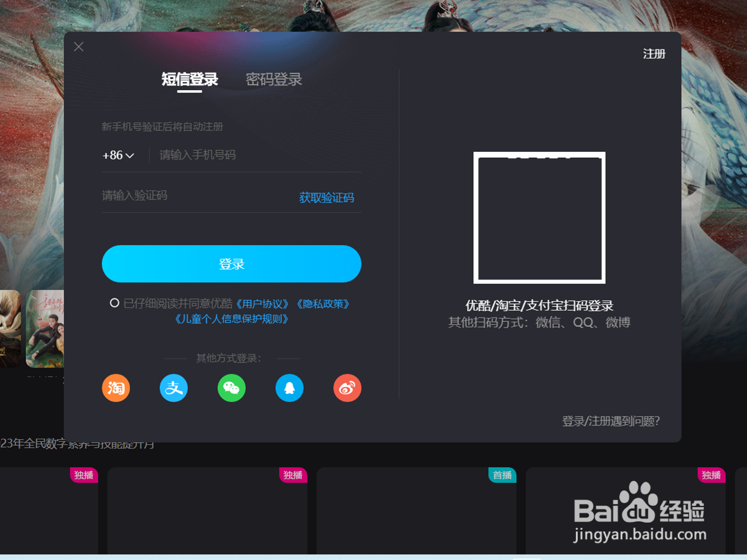This screenshot has width=747, height=560.
Task: Click the blue 登录 button
Action: tap(232, 264)
